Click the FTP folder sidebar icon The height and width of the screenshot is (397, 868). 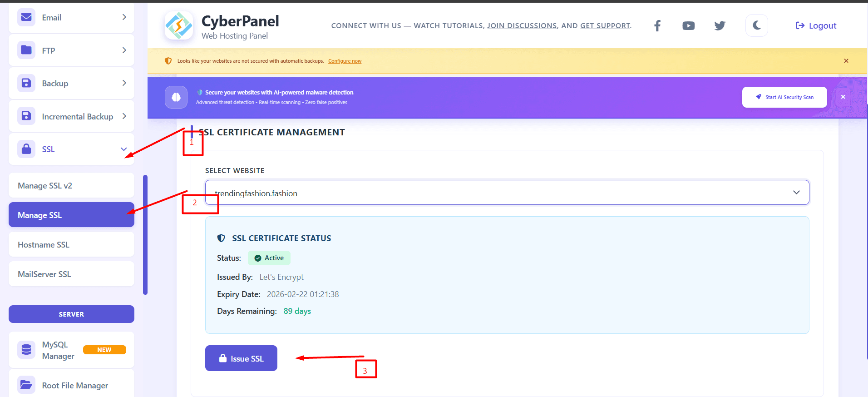pyautogui.click(x=26, y=50)
